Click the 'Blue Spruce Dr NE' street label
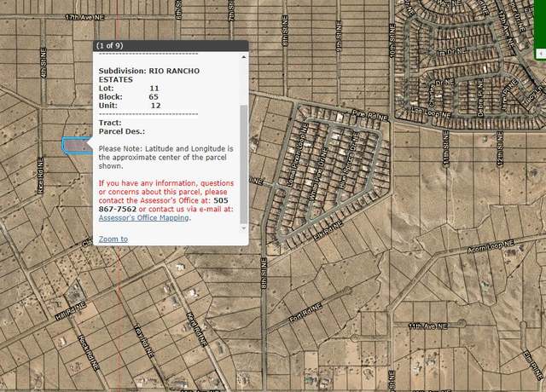 point(349,160)
